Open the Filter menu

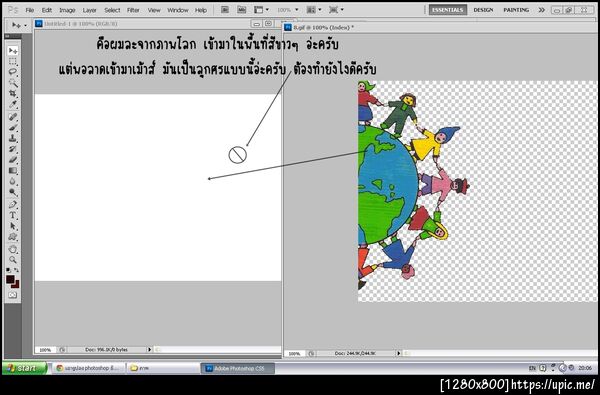[133, 10]
